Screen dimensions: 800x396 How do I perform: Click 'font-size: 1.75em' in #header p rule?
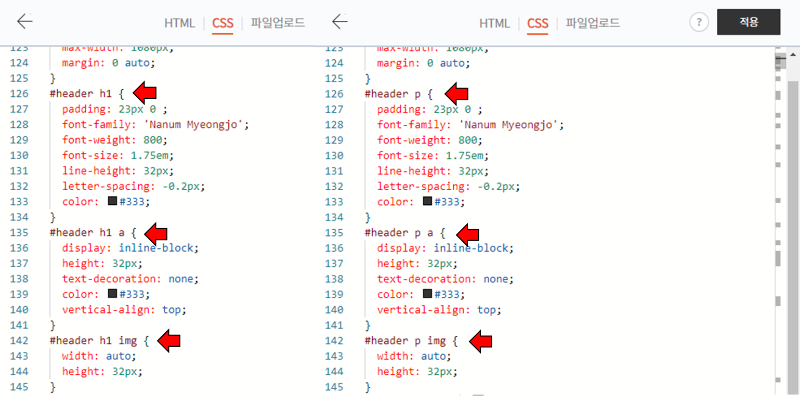click(x=433, y=155)
